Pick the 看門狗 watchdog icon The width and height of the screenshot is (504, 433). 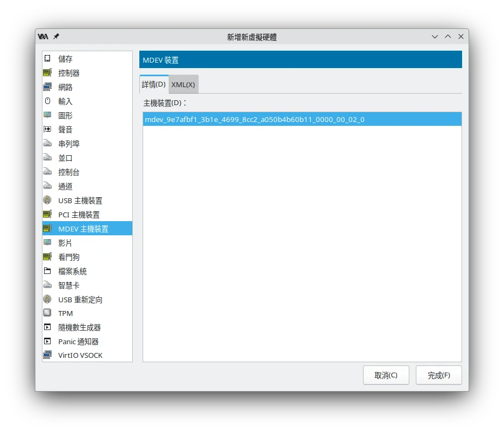47,257
